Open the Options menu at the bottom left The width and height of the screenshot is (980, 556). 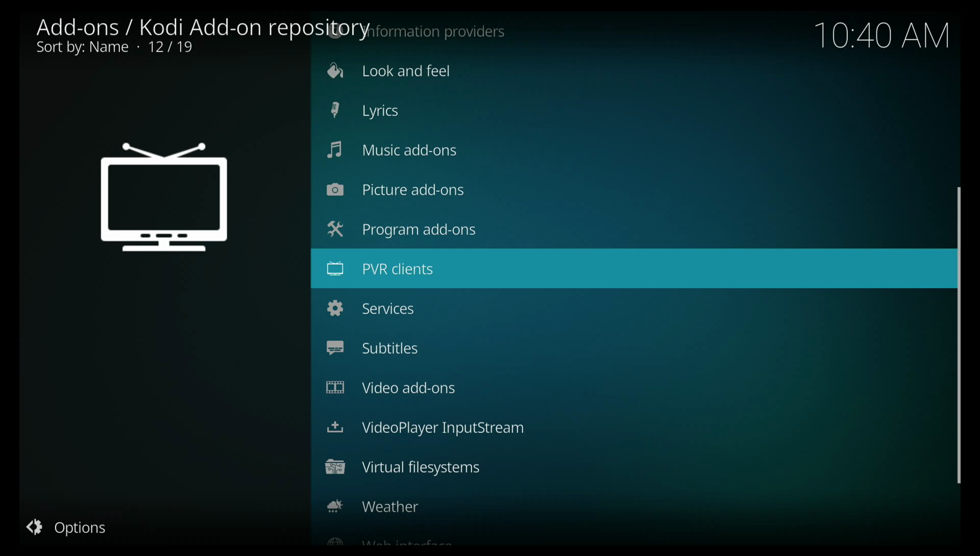79,527
